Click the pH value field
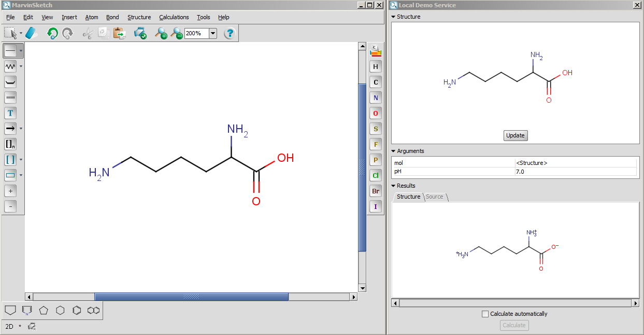Image resolution: width=644 pixels, height=335 pixels. click(575, 171)
